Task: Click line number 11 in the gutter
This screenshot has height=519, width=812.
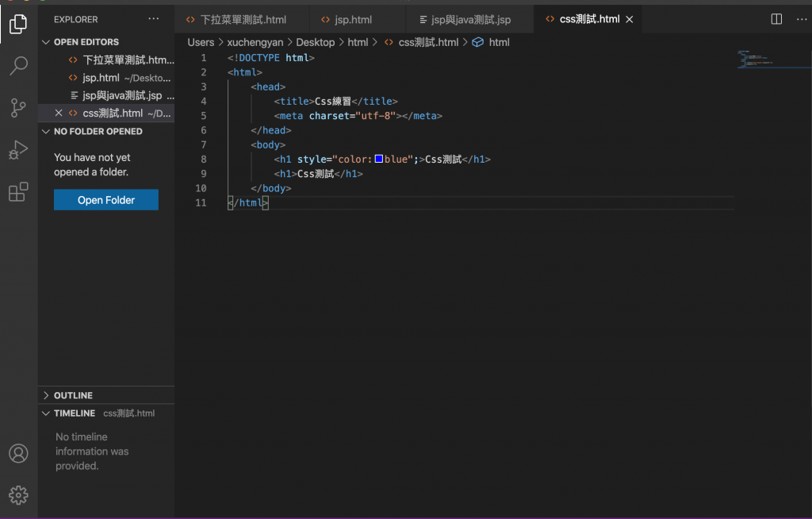Action: 201,202
